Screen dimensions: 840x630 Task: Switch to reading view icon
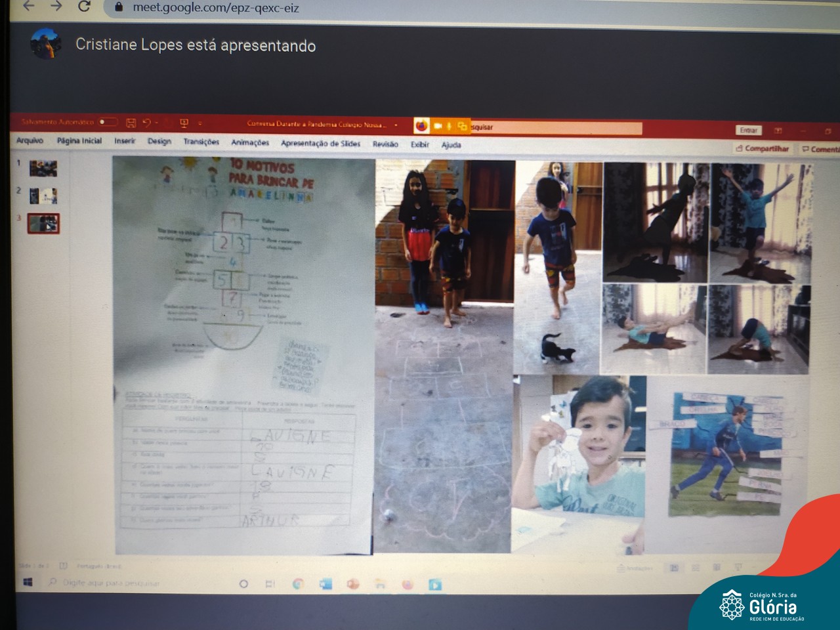point(717,567)
